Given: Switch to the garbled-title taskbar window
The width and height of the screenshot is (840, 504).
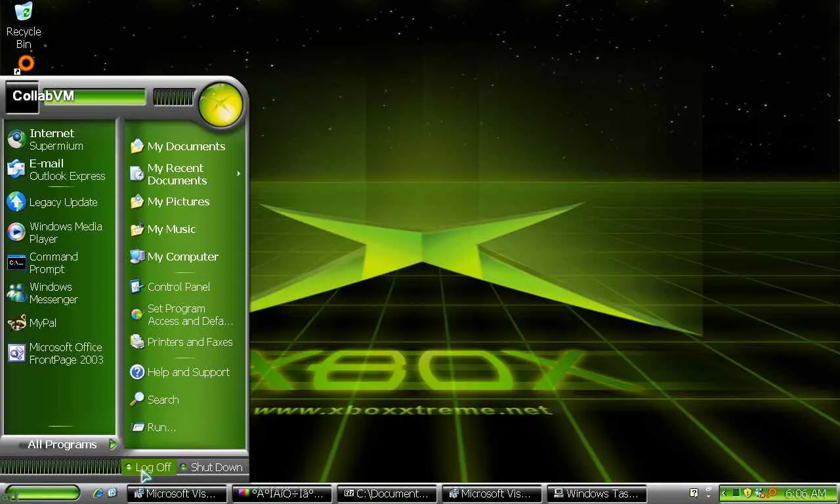Looking at the screenshot, I should [282, 493].
